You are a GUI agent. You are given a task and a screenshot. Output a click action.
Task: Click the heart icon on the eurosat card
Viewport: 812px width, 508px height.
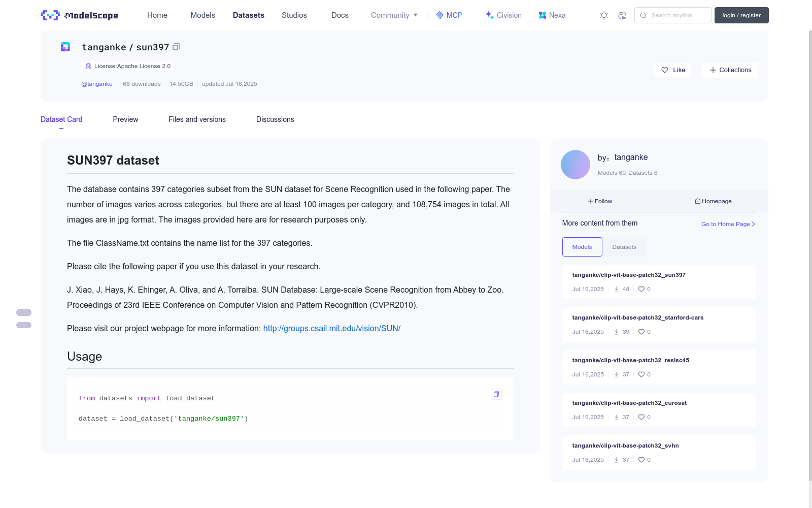coord(641,417)
